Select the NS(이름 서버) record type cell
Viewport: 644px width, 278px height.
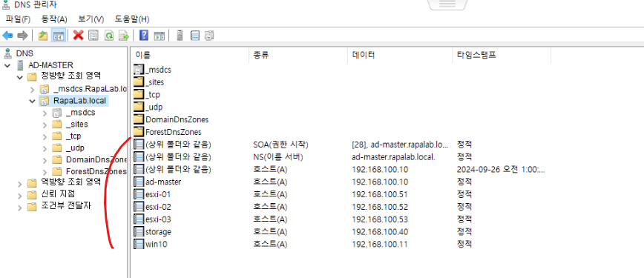click(277, 157)
